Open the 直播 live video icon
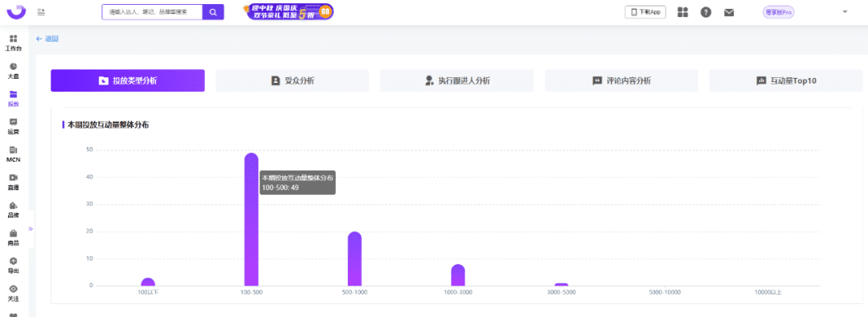This screenshot has width=868, height=317. point(14,177)
